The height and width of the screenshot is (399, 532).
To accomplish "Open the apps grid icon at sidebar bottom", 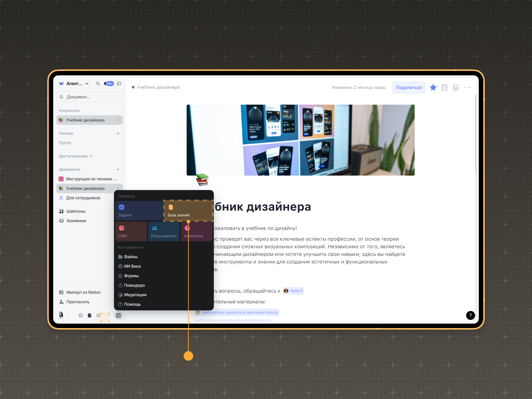I will coord(118,315).
